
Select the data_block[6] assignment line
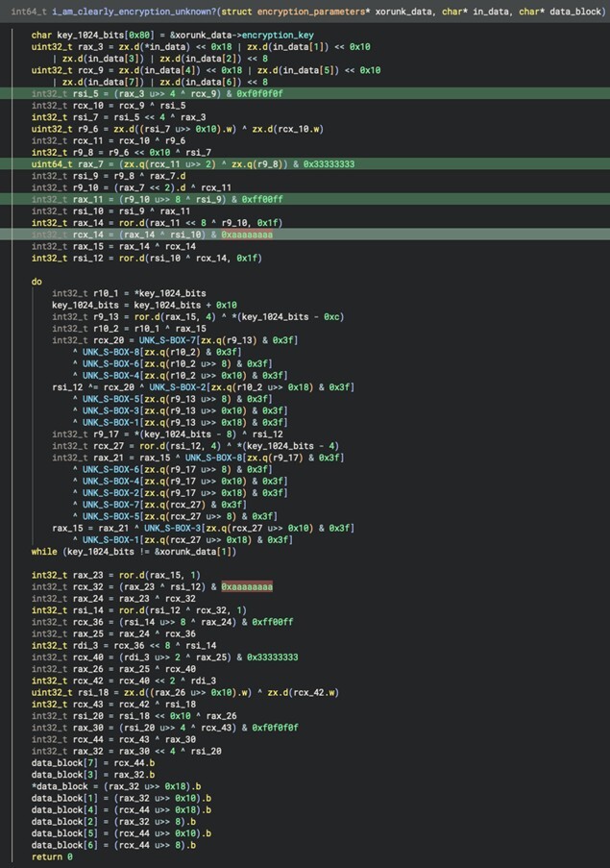pyautogui.click(x=113, y=845)
